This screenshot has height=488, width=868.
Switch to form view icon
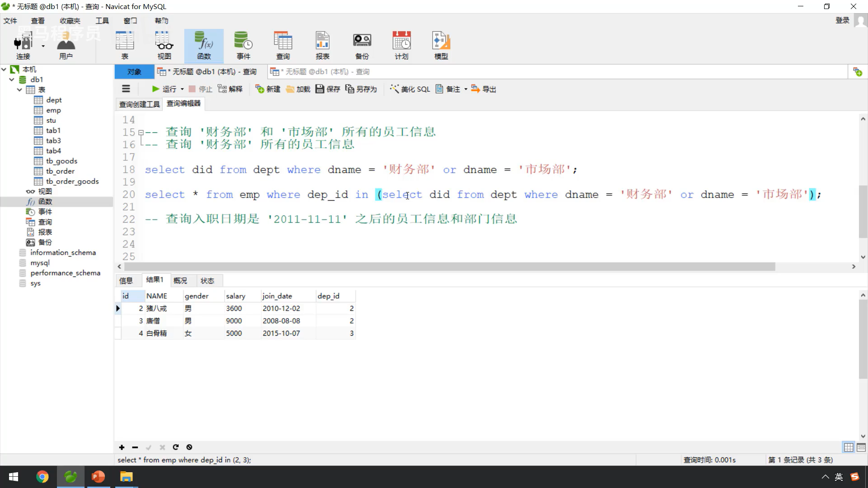click(x=861, y=447)
